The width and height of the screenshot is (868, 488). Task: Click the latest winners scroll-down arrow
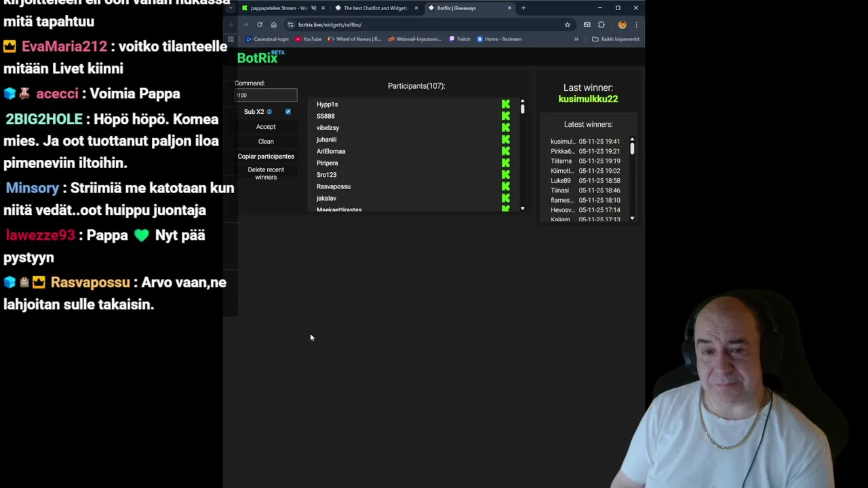632,218
